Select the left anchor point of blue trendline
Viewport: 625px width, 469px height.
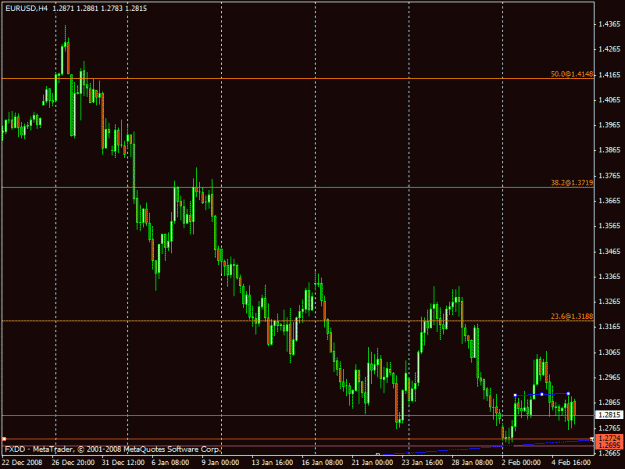point(515,395)
